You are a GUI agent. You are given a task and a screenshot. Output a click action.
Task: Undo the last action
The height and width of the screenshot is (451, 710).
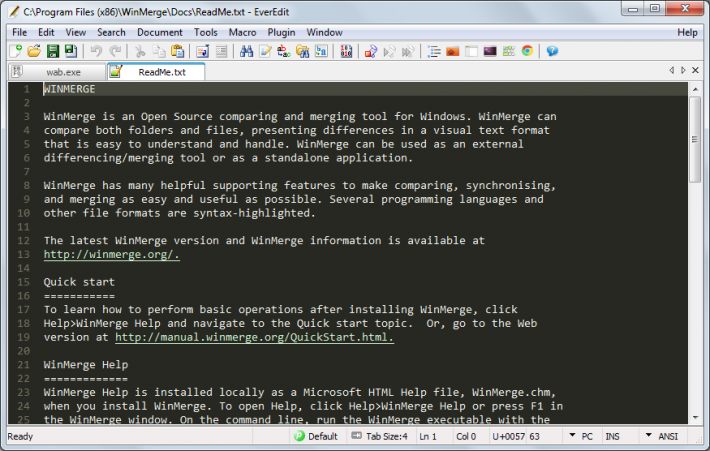(x=96, y=51)
